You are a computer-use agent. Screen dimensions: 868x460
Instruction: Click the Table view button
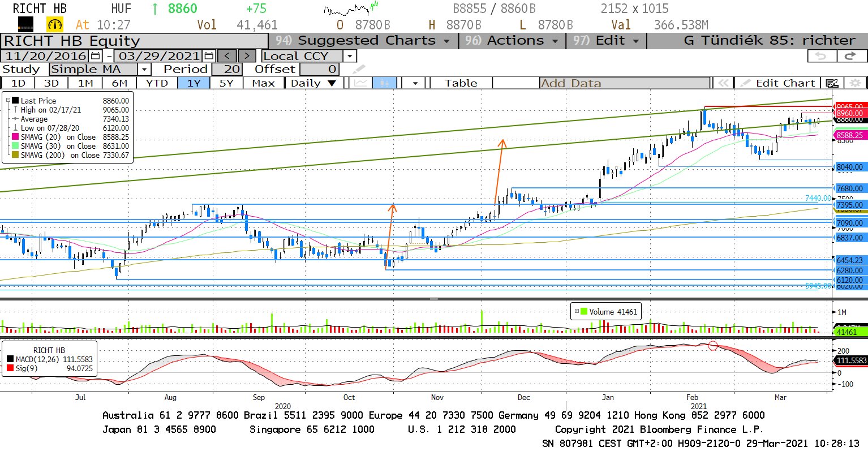point(461,83)
